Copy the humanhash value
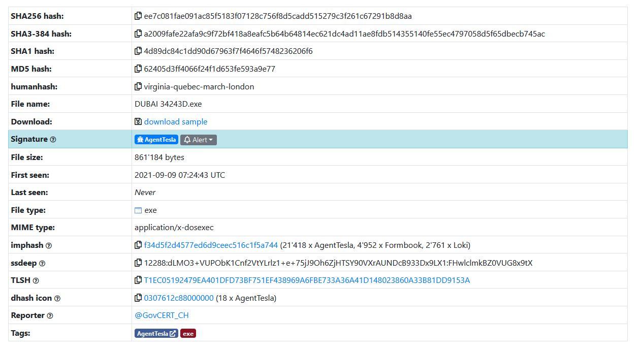Viewport: 644px width, 350px height. tap(138, 87)
